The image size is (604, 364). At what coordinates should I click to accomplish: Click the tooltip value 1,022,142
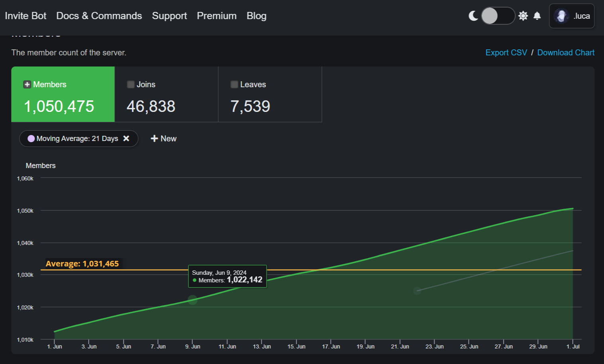(245, 280)
